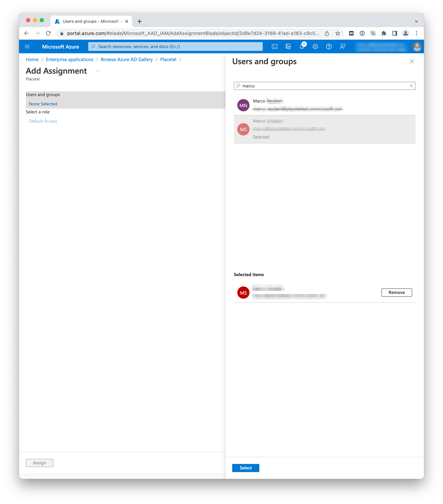
Task: Expand the tab search chevron
Action: (416, 21)
